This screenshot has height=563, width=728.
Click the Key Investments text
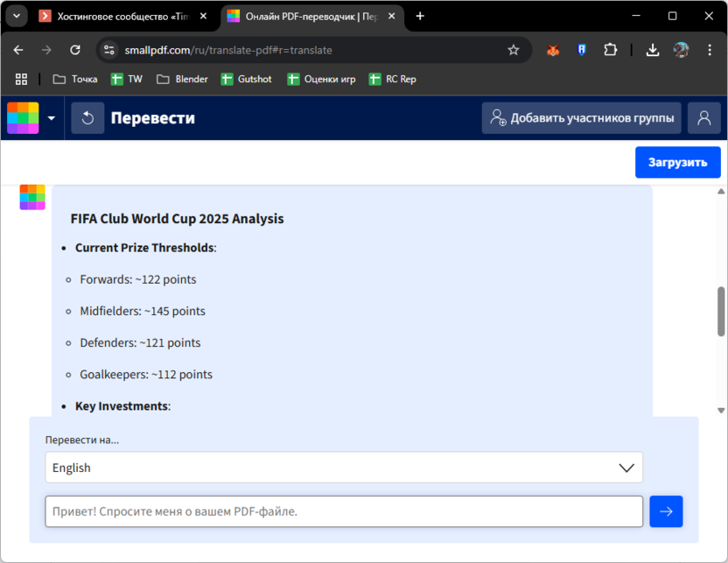click(122, 406)
